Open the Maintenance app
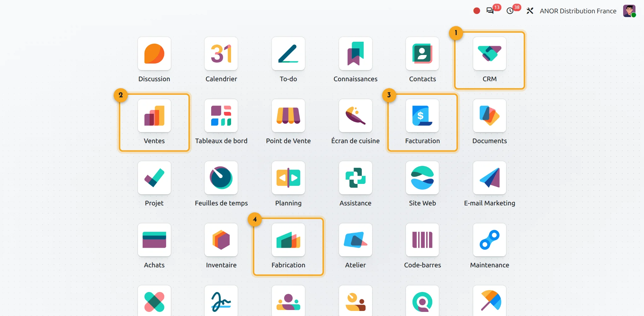This screenshot has width=644, height=316. [490, 240]
